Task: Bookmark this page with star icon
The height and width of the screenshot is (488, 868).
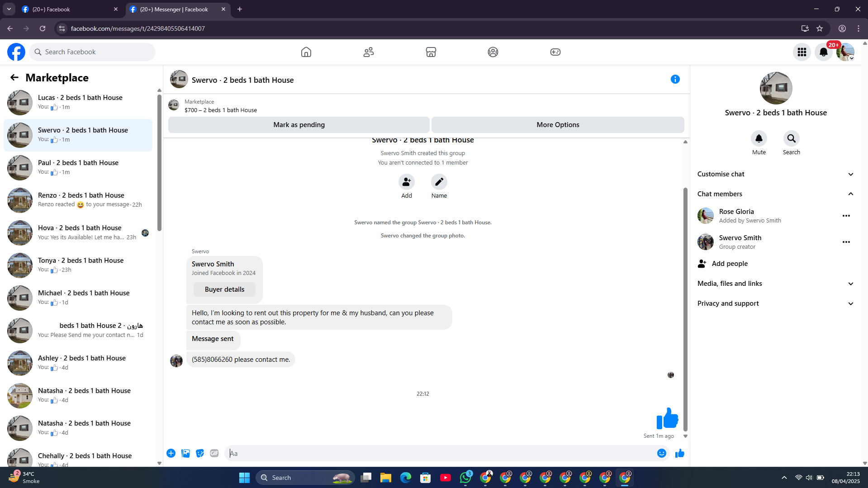Action: pyautogui.click(x=820, y=28)
